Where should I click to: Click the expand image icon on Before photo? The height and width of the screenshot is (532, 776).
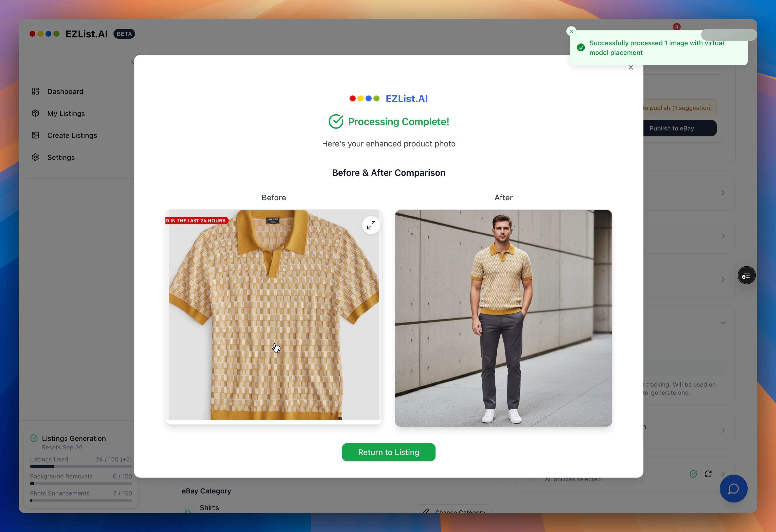371,225
